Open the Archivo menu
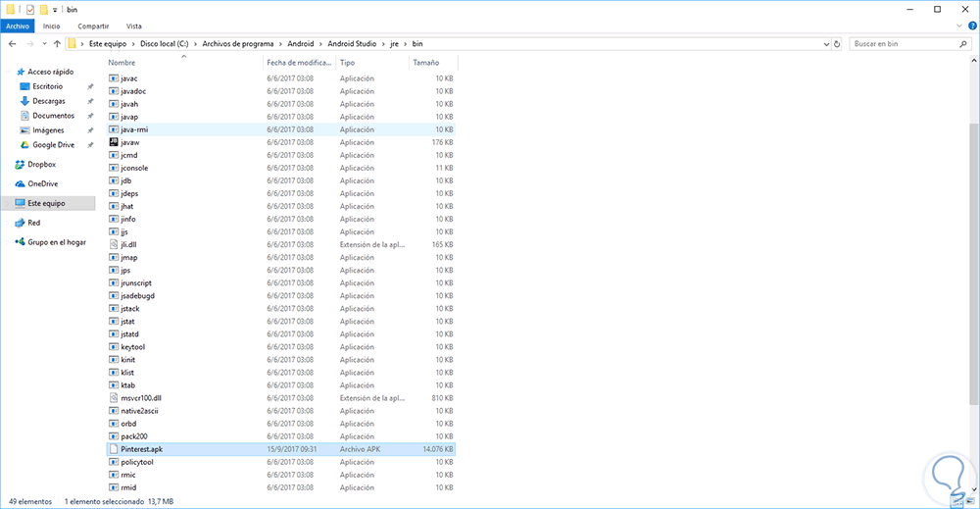 18,26
